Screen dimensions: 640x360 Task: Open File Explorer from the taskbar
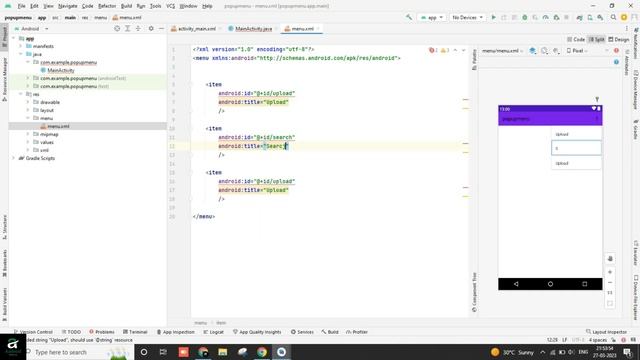pyautogui.click(x=222, y=352)
